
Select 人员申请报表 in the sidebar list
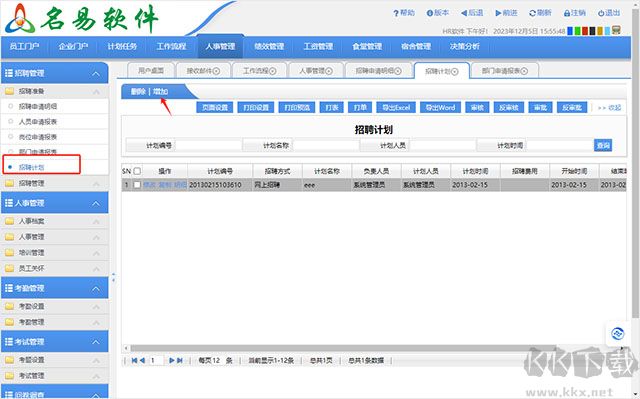[x=38, y=122]
